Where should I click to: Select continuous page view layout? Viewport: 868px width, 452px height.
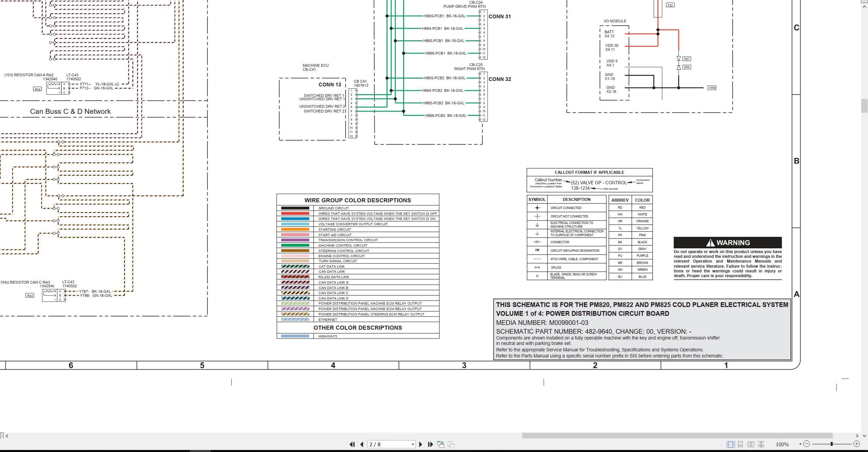[741, 444]
